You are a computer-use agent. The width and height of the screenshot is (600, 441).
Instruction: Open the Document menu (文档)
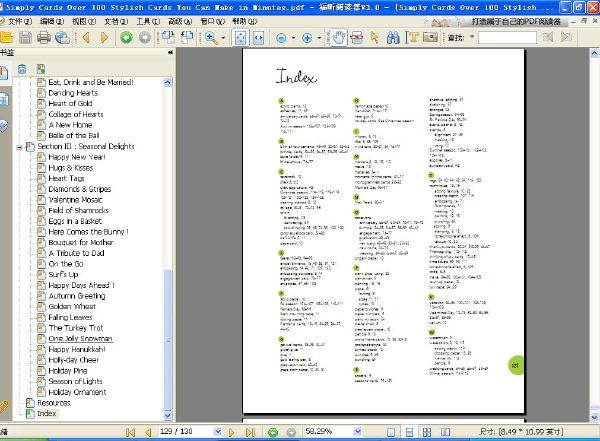coord(116,21)
